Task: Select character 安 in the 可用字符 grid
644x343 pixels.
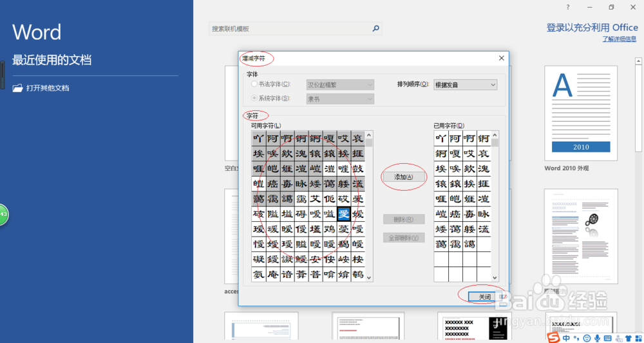Action: click(315, 260)
